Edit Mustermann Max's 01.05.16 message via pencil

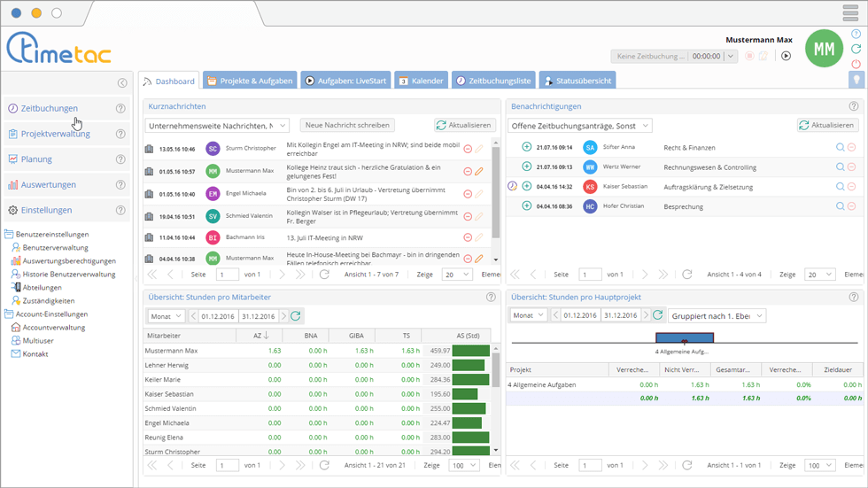[x=479, y=171]
